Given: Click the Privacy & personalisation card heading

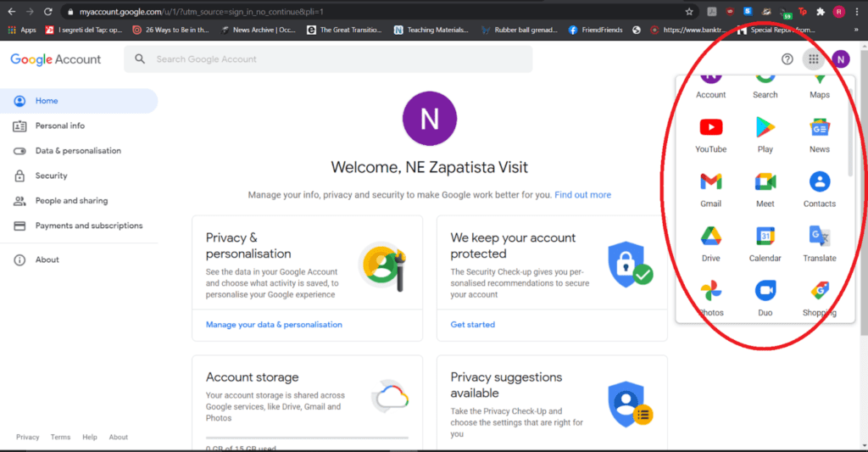Looking at the screenshot, I should [248, 245].
